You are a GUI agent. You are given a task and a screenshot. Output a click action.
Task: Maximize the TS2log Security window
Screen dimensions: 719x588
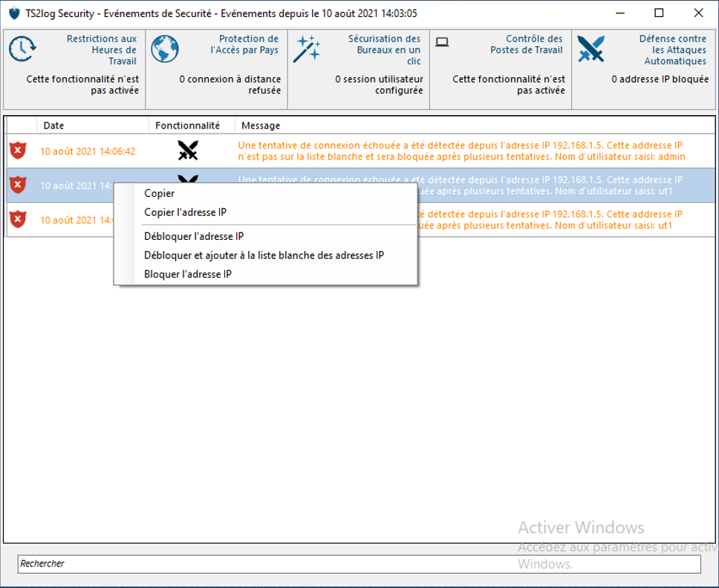pyautogui.click(x=659, y=13)
